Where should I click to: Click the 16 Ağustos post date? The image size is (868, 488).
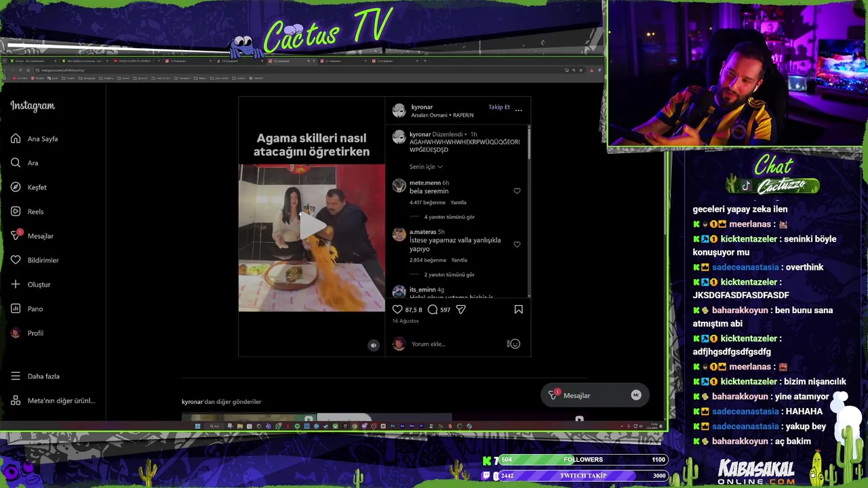(x=406, y=321)
